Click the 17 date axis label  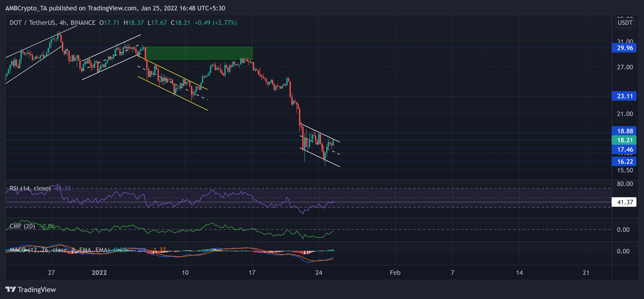point(252,273)
